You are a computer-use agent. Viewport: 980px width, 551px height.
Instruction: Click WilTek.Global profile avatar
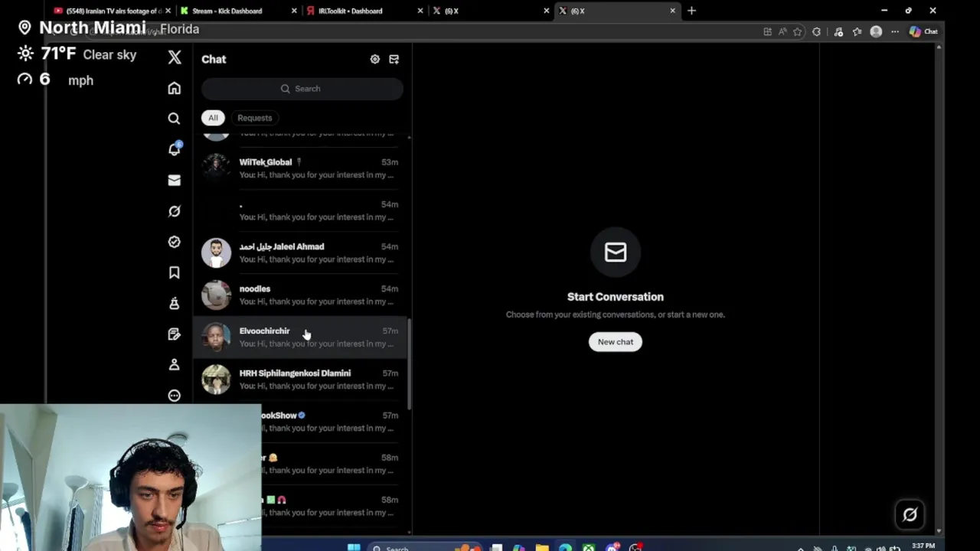coord(216,168)
